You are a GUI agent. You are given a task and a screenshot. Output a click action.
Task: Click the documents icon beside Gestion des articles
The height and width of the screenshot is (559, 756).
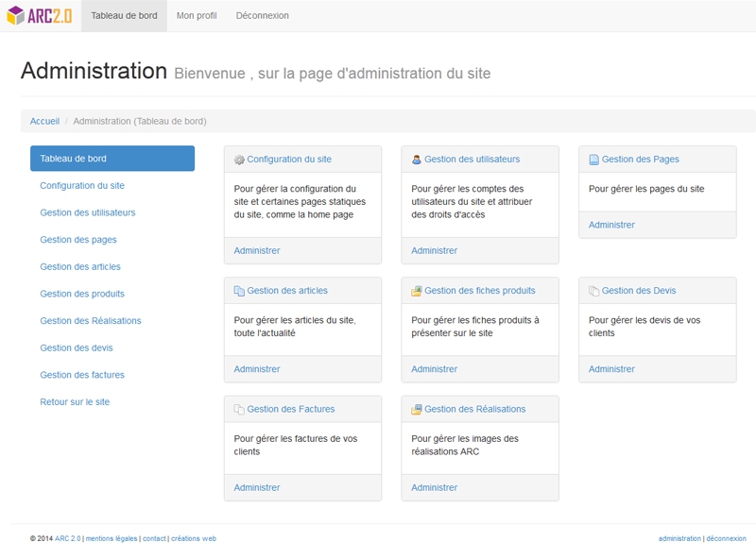[x=239, y=291]
